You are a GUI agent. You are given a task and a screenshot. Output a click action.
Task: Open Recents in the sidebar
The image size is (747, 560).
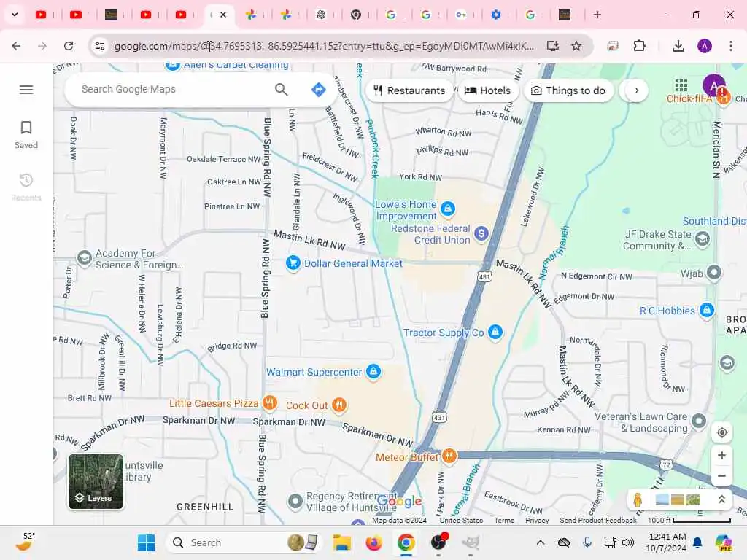pos(26,187)
